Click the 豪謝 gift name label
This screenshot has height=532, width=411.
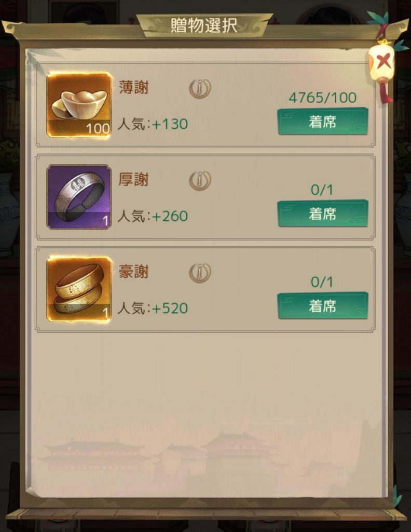133,272
